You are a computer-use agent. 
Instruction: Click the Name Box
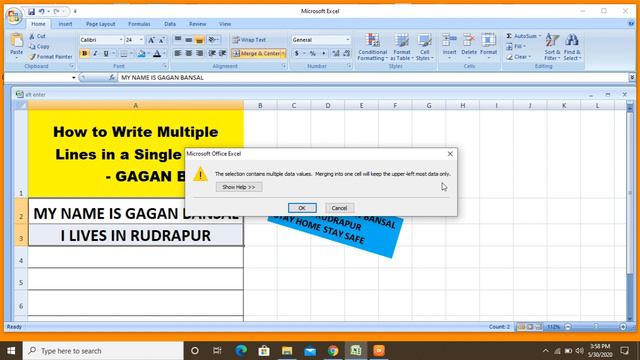[x=38, y=77]
